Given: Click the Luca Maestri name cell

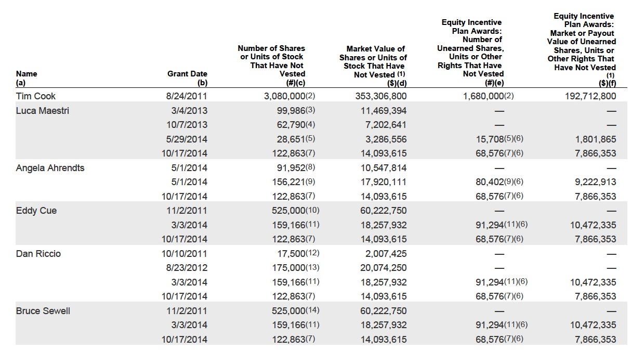Looking at the screenshot, I should [42, 110].
